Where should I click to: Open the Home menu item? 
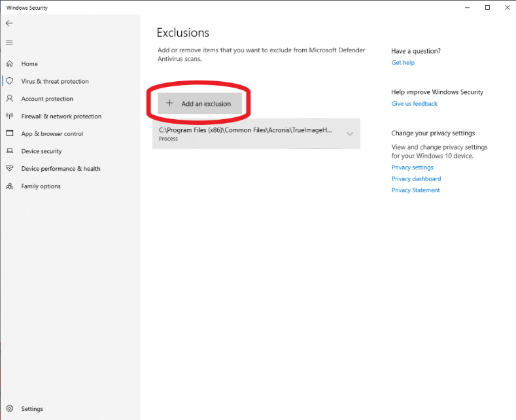(x=29, y=64)
